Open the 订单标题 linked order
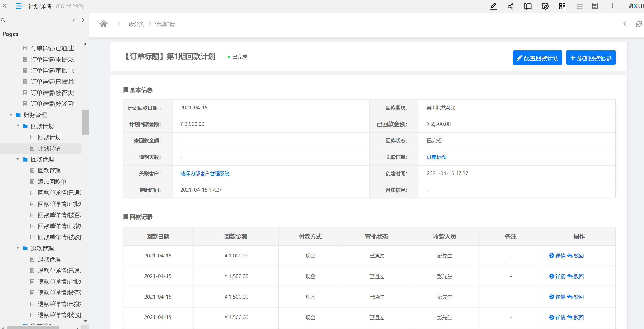This screenshot has width=644, height=329. (x=436, y=157)
